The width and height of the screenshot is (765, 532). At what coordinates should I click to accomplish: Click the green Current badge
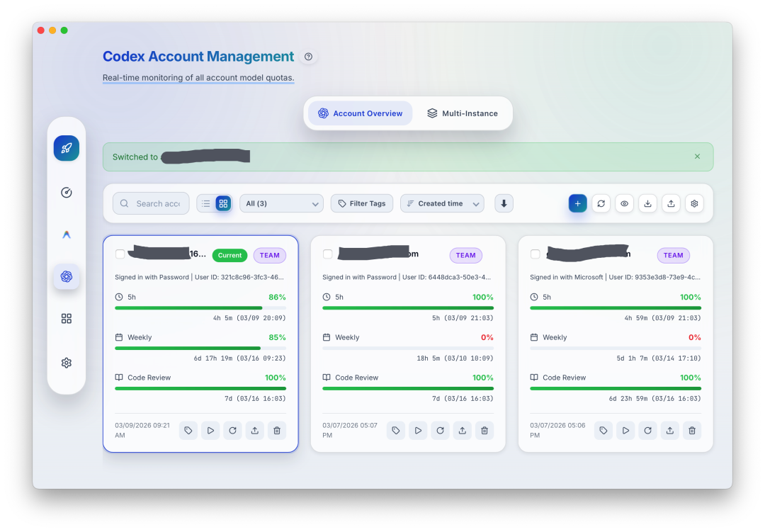pyautogui.click(x=229, y=255)
